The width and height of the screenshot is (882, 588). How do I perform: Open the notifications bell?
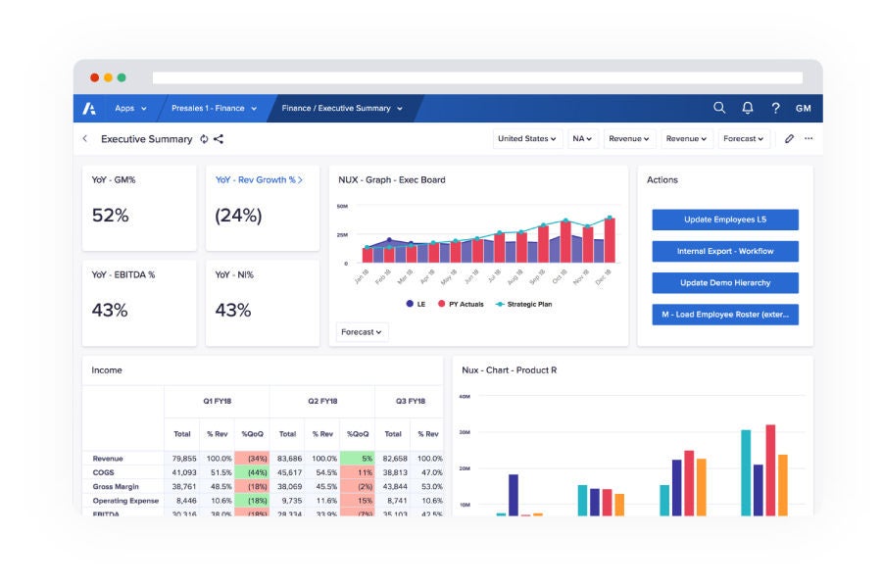(x=746, y=109)
